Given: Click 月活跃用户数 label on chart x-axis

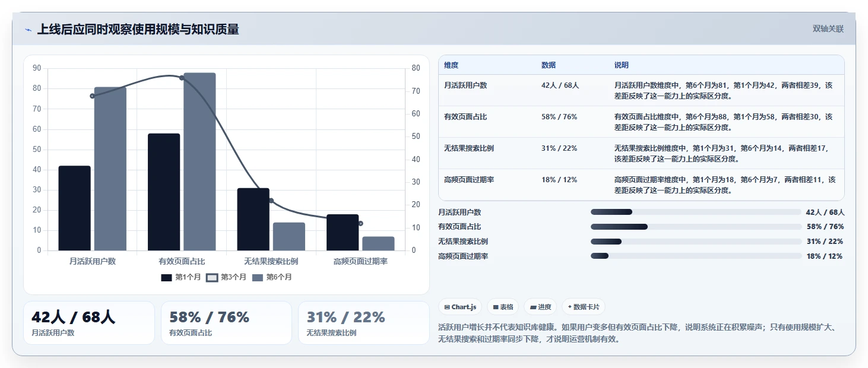Looking at the screenshot, I should coord(92,261).
